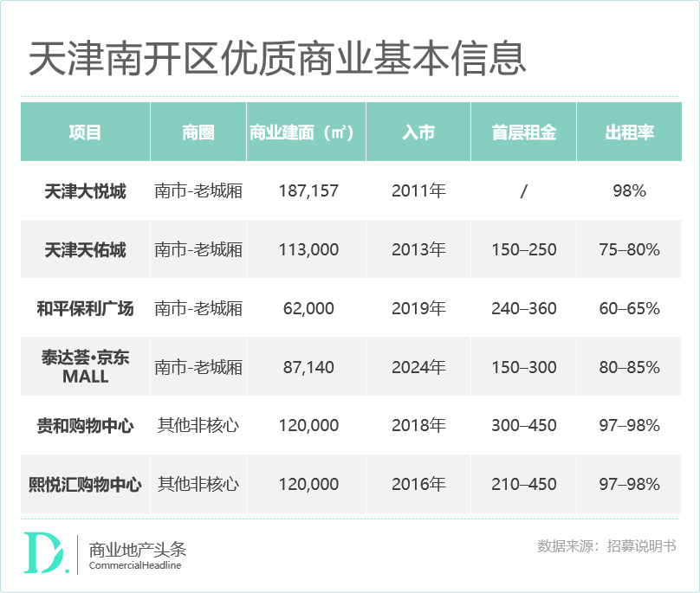Click the 数据来源：招募说明书 source note

606,546
